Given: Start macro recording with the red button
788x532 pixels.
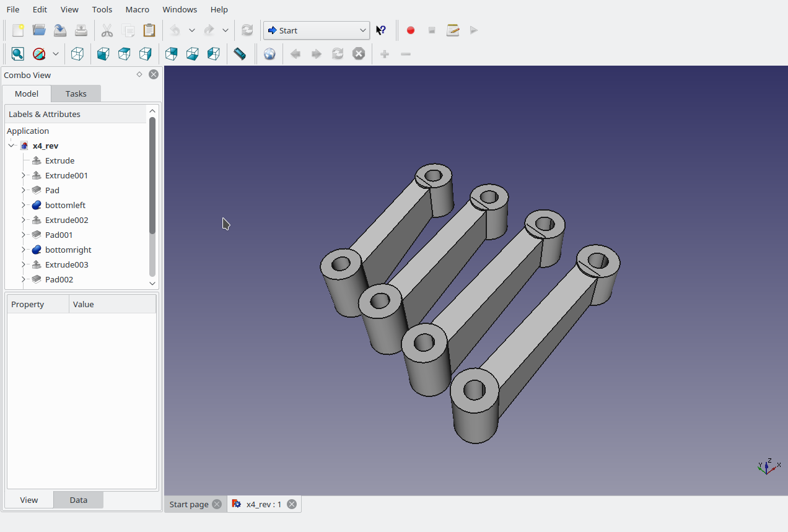Looking at the screenshot, I should (x=410, y=30).
